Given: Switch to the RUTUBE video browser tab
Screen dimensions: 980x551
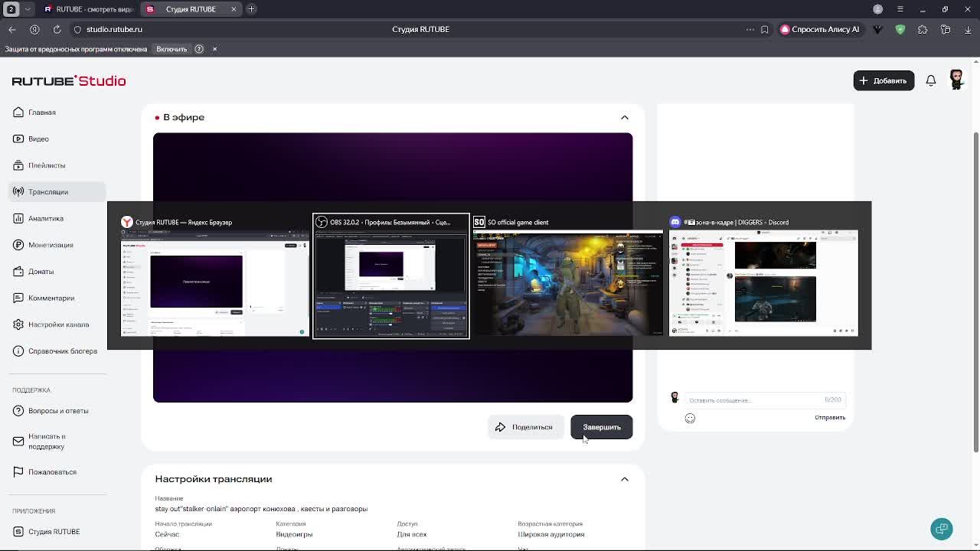Looking at the screenshot, I should pos(88,9).
